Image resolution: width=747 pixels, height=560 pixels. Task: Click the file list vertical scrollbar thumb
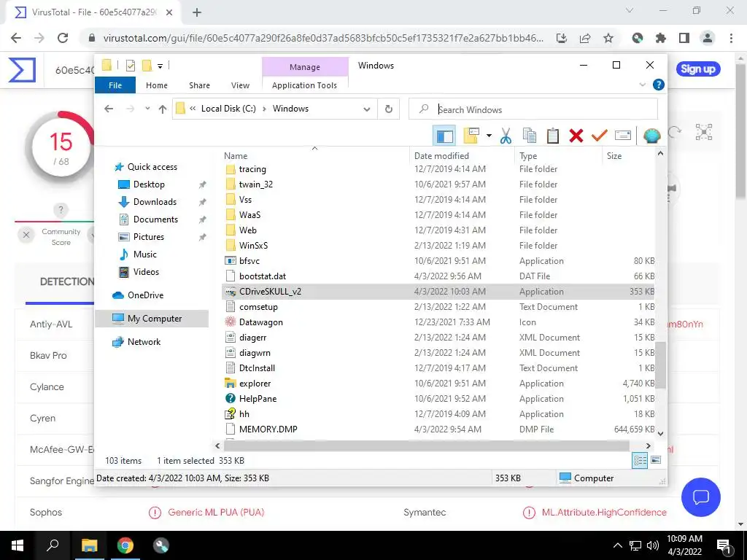tap(660, 365)
